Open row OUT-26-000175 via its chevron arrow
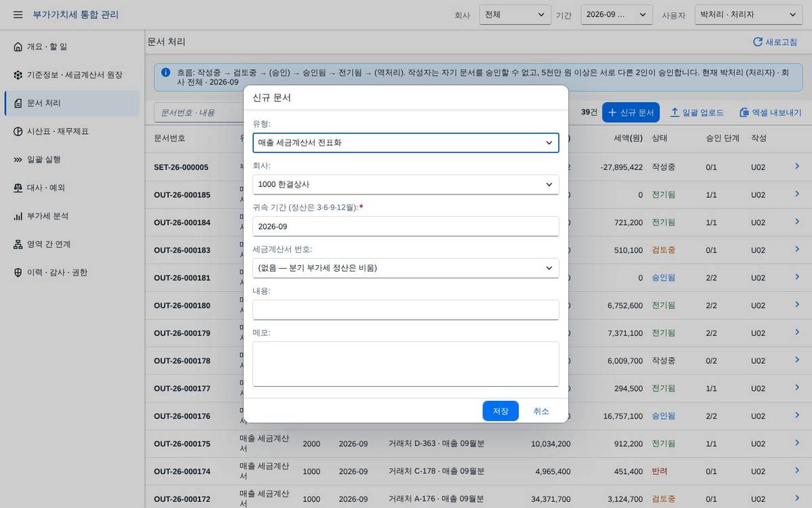This screenshot has width=812, height=508. pyautogui.click(x=797, y=443)
